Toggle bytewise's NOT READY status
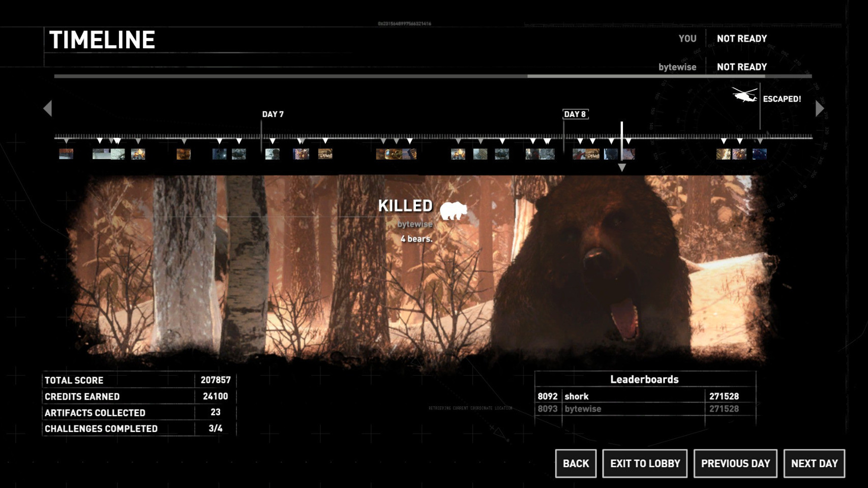Screen dimensions: 868x488 click(x=741, y=67)
